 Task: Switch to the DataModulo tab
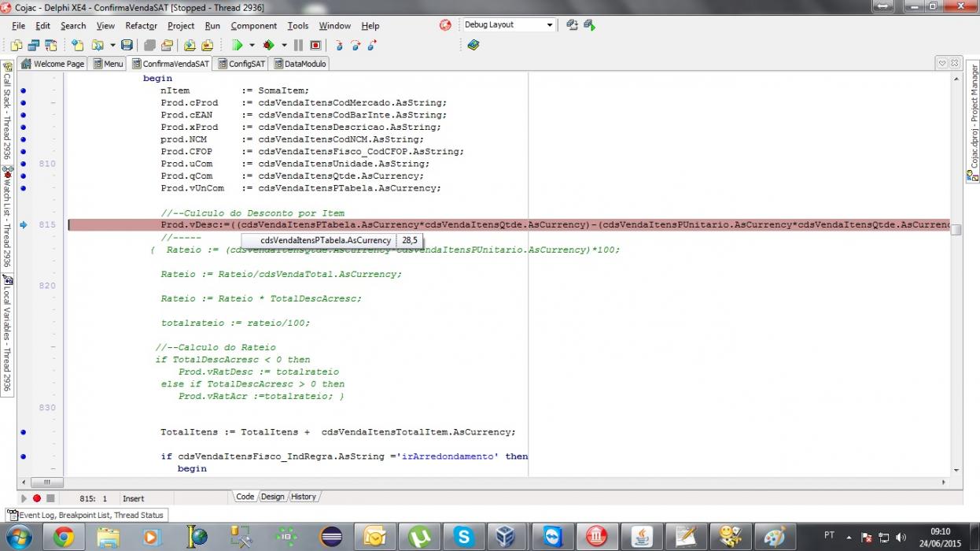click(x=299, y=64)
